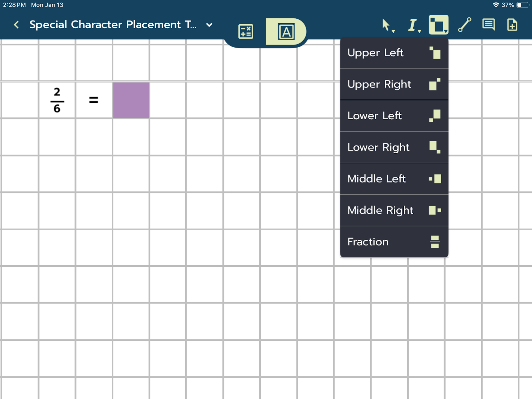Image resolution: width=532 pixels, height=399 pixels.
Task: Open the italic text style tool
Action: pyautogui.click(x=413, y=25)
